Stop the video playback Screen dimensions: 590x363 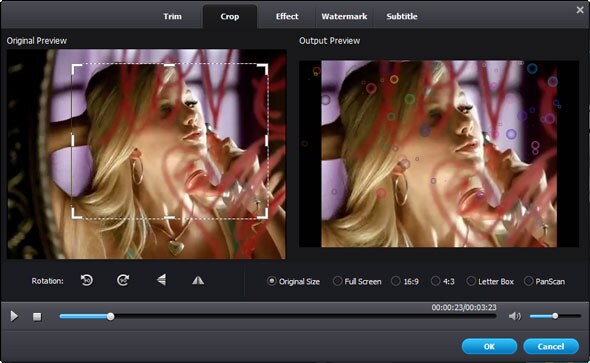[x=37, y=317]
